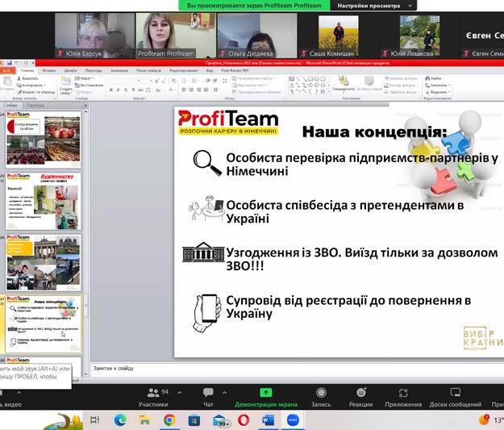Apply underline with the Ч button
The image size is (504, 430).
tap(125, 90)
